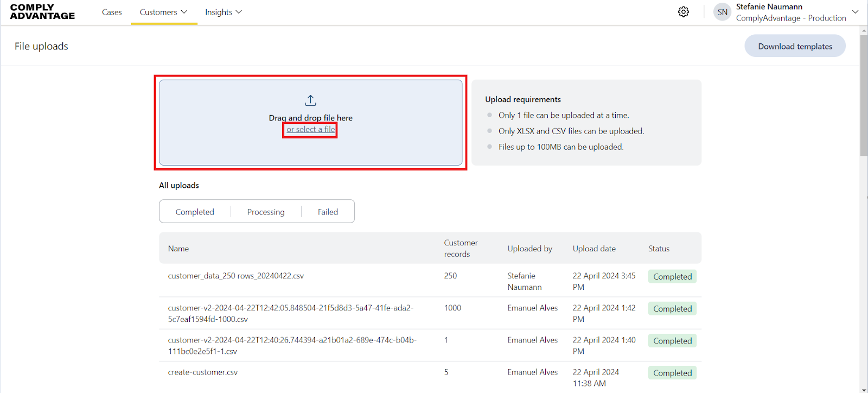The image size is (868, 393).
Task: Click the Upload requirements heading
Action: click(x=523, y=99)
